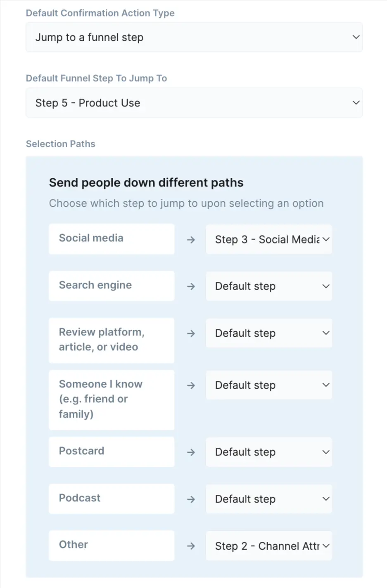Screen dimensions: 387x588
Task: Click the arrow icon for the Postcard path
Action: pyautogui.click(x=190, y=452)
